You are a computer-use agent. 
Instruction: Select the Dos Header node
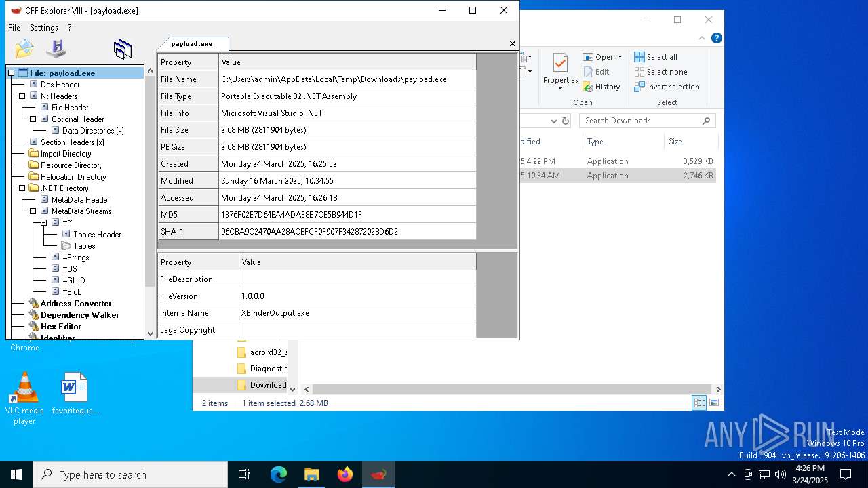[x=60, y=85]
